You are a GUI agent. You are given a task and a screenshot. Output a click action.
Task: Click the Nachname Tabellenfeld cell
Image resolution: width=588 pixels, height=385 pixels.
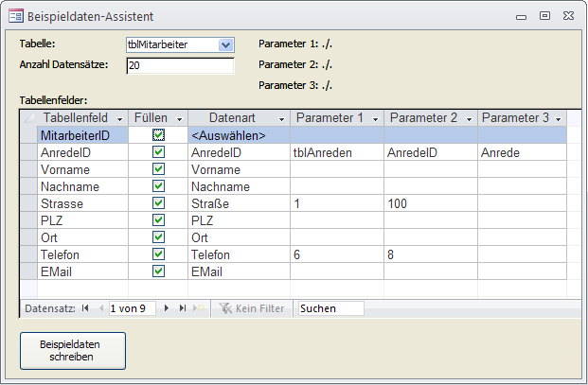(83, 186)
